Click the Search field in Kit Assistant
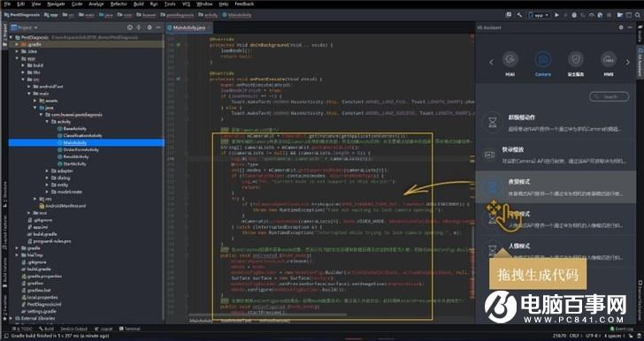The image size is (644, 341). point(609,96)
